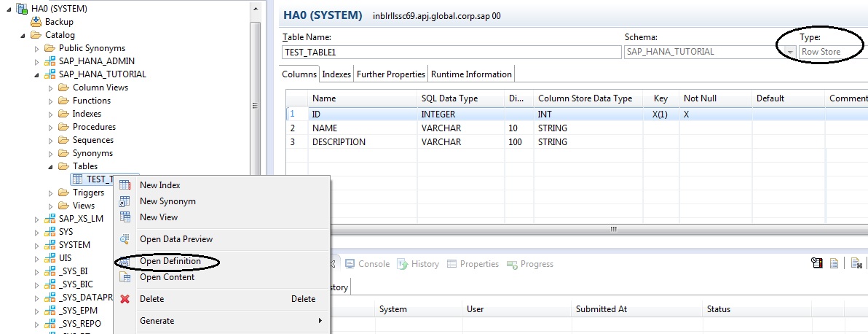The width and height of the screenshot is (868, 334).
Task: Click the Console view icon
Action: 350,264
